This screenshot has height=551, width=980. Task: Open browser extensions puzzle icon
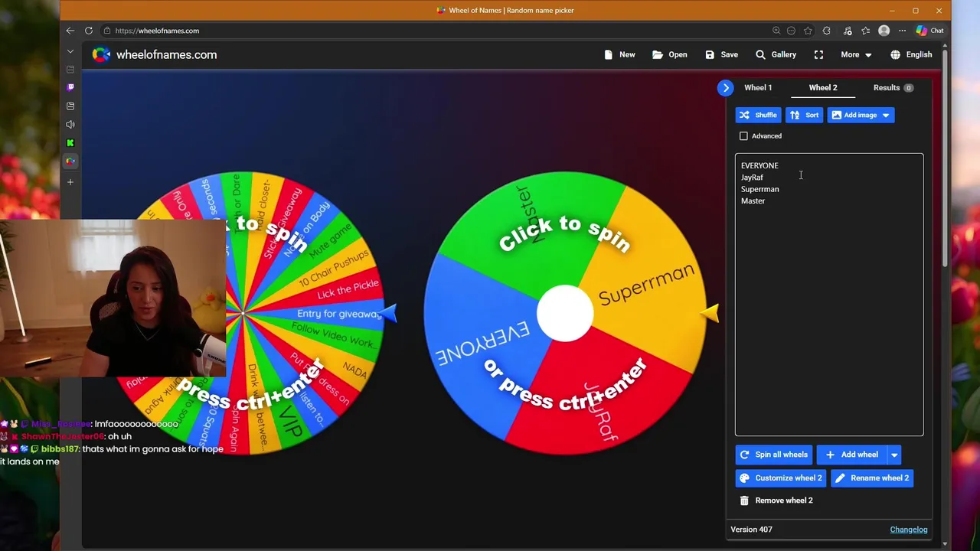click(x=826, y=31)
